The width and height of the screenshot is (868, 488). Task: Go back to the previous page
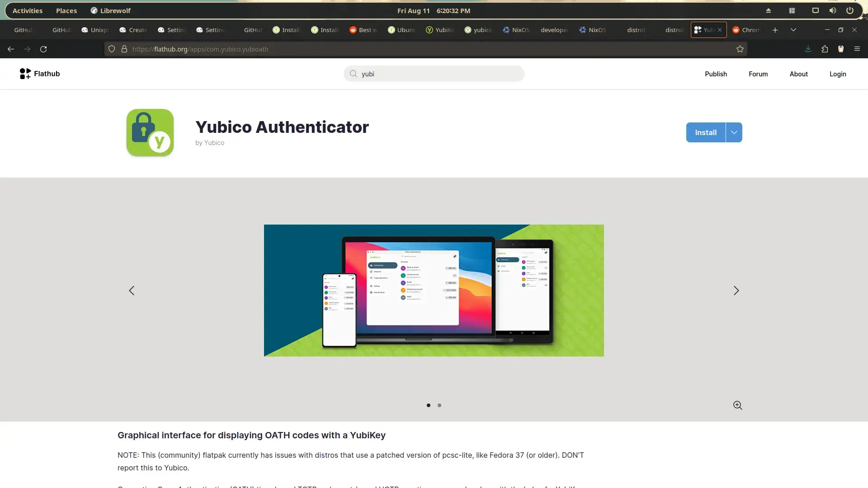[x=11, y=49]
